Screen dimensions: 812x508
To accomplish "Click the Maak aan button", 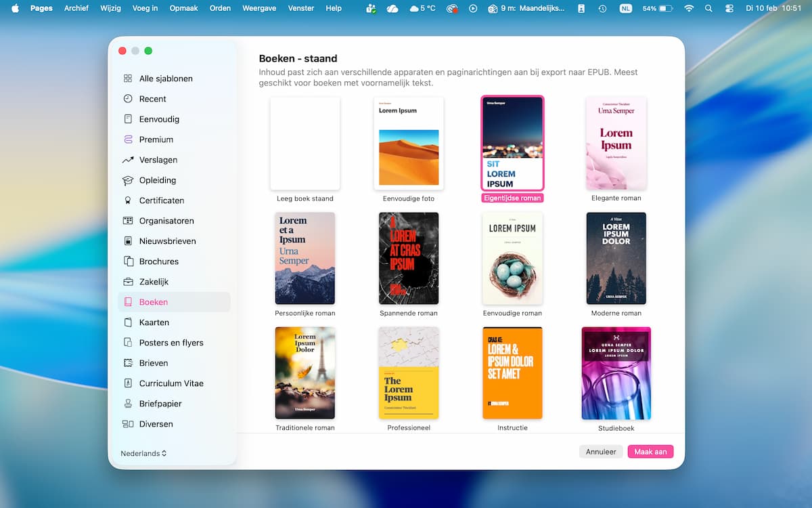I will click(650, 452).
